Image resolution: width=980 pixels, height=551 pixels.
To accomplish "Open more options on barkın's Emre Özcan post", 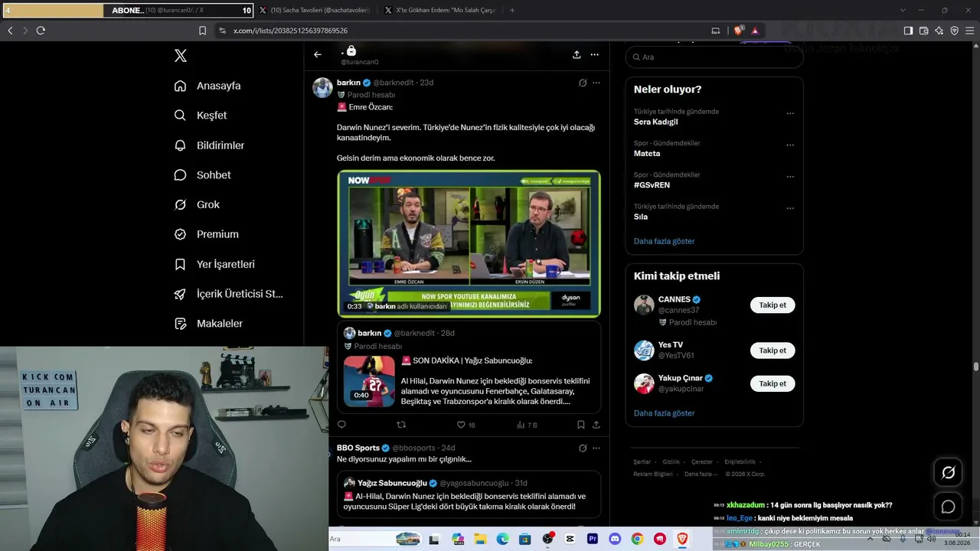I will (596, 83).
